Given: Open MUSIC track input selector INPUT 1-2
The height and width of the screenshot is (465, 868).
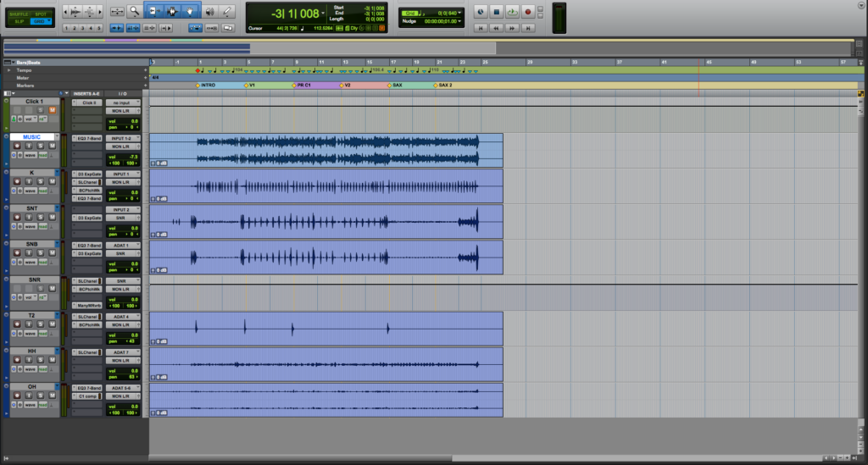Looking at the screenshot, I should coord(123,138).
